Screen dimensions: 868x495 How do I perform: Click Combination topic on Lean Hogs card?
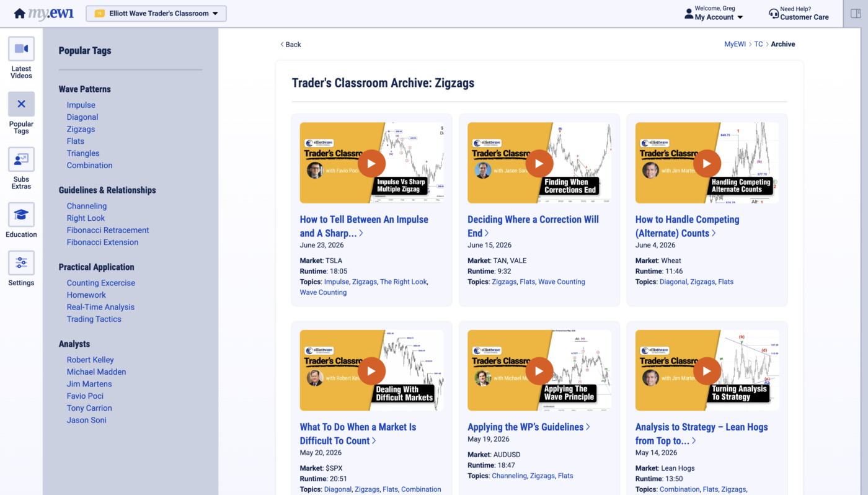[x=680, y=489]
